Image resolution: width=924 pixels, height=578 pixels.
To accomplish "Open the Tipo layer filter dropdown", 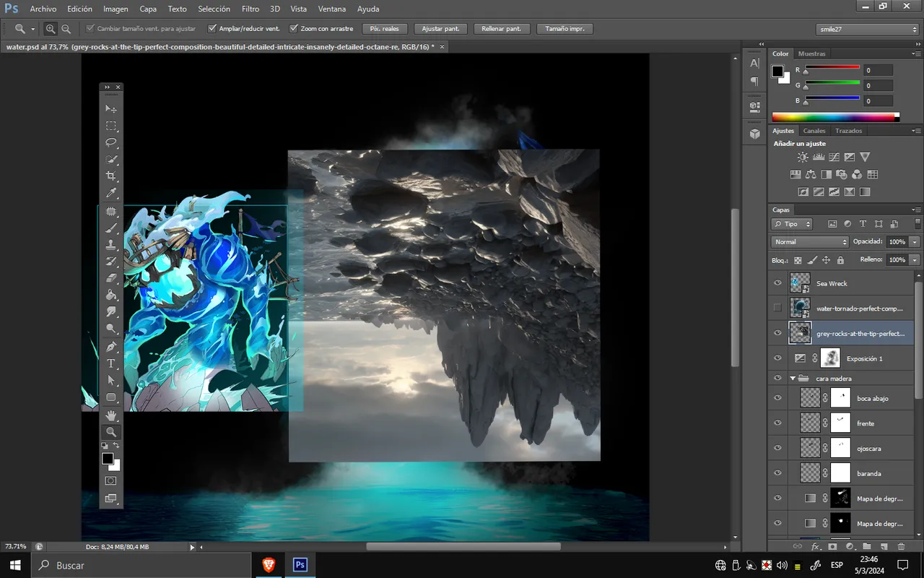I will (x=792, y=224).
